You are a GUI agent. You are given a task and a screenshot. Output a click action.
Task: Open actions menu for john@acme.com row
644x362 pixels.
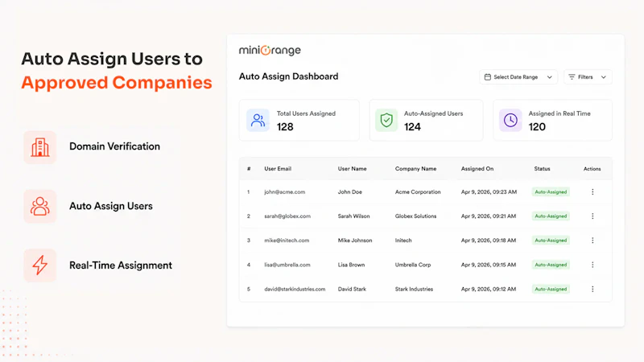point(592,191)
